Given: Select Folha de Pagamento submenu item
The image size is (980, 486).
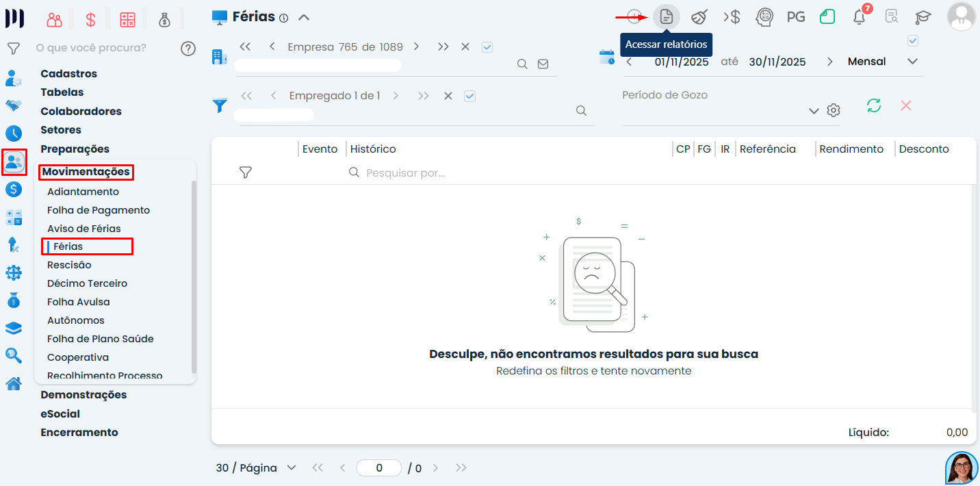Looking at the screenshot, I should (99, 210).
